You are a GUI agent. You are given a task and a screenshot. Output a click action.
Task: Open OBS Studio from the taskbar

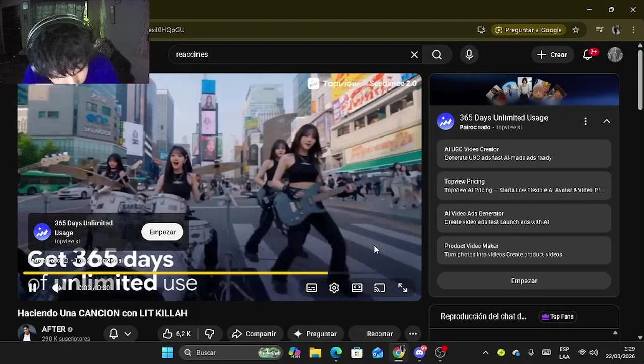click(441, 352)
